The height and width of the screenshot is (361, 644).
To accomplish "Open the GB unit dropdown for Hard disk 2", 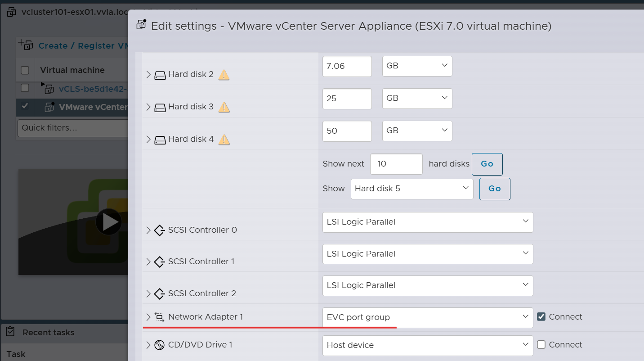I will tap(417, 66).
